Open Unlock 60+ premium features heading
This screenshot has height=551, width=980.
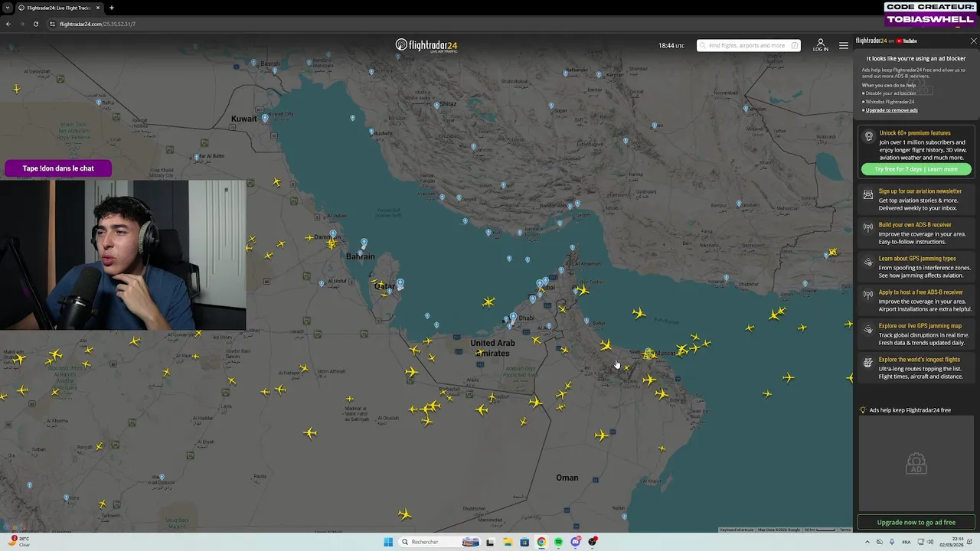(x=914, y=133)
